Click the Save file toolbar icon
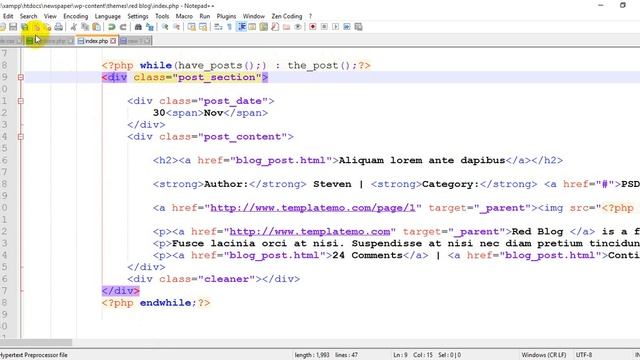Image resolution: width=640 pixels, height=360 pixels. (x=13, y=27)
